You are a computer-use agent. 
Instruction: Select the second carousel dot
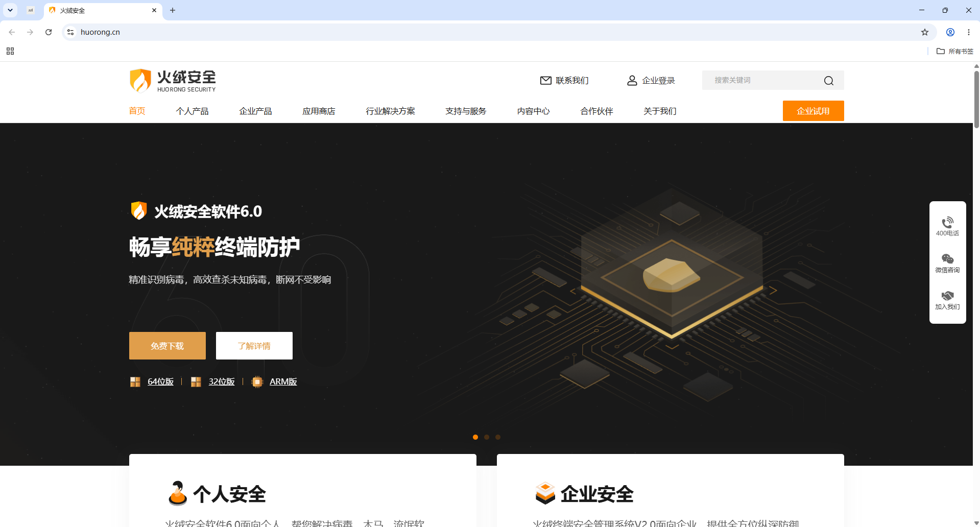coord(487,437)
